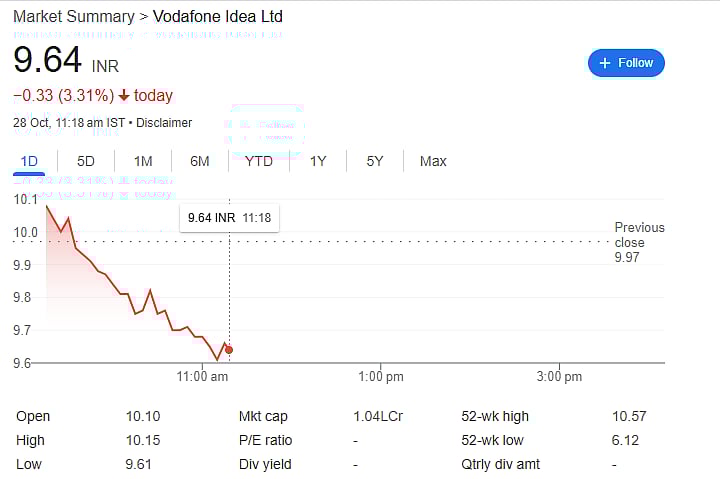The height and width of the screenshot is (479, 720).
Task: Click the Mkt cap value 1.04LCr
Action: (378, 416)
